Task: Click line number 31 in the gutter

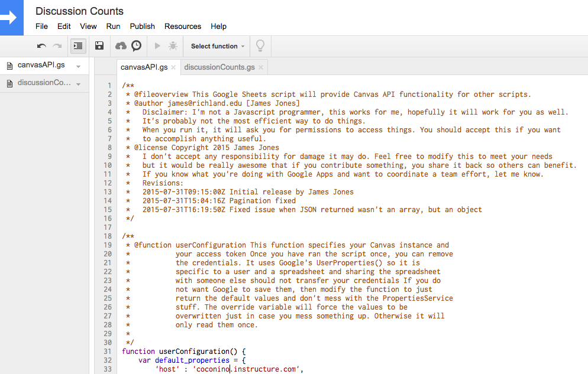Action: click(108, 352)
